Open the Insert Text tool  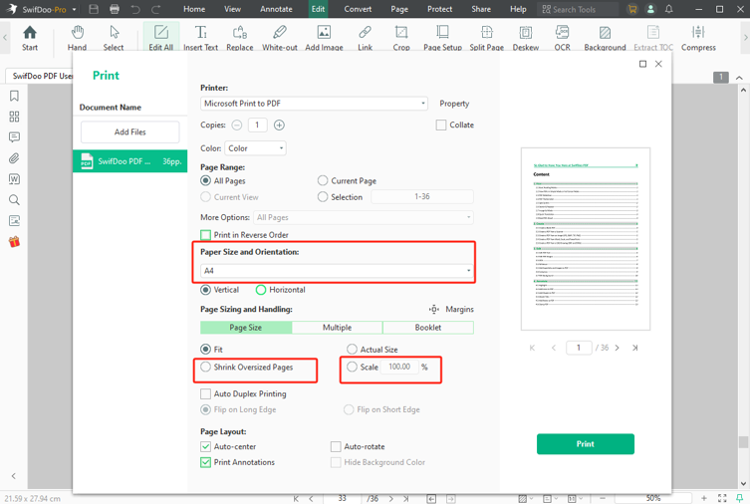200,37
